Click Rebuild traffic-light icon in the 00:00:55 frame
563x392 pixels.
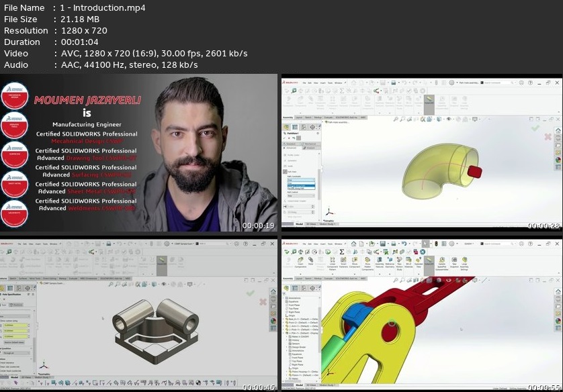[436, 244]
